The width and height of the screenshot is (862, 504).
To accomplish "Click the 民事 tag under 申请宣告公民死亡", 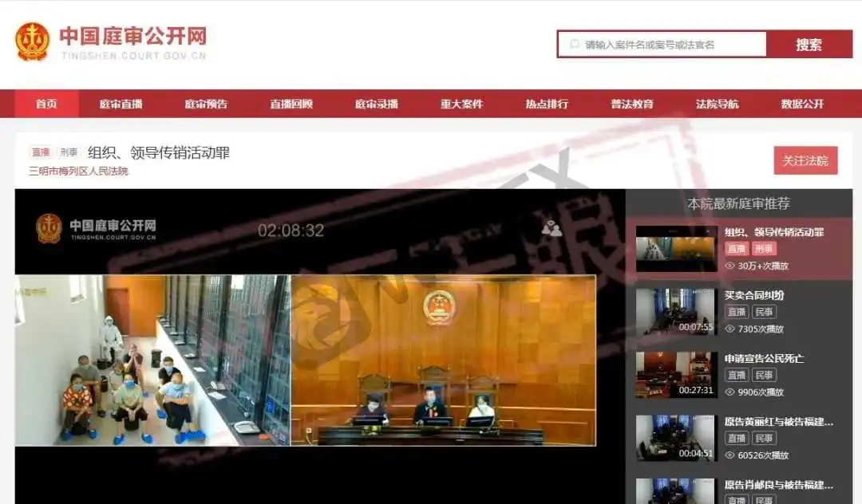I will (764, 375).
